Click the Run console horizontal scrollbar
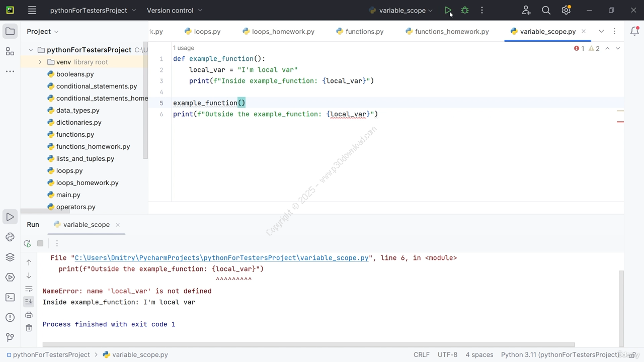Image resolution: width=644 pixels, height=362 pixels. [308, 345]
